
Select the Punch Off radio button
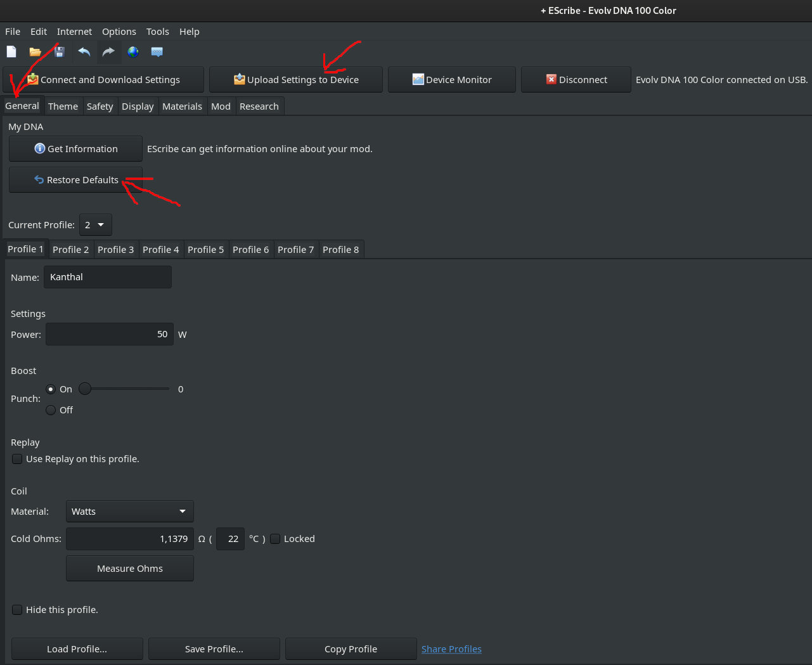[51, 410]
